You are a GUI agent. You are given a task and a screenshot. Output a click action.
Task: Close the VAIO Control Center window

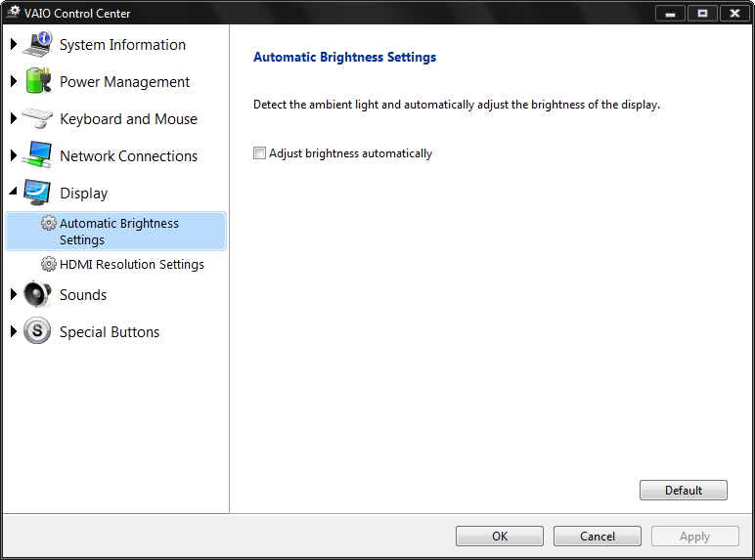(734, 13)
